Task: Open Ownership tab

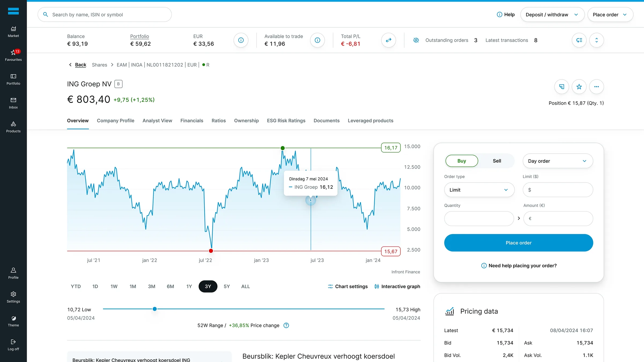Action: point(246,121)
